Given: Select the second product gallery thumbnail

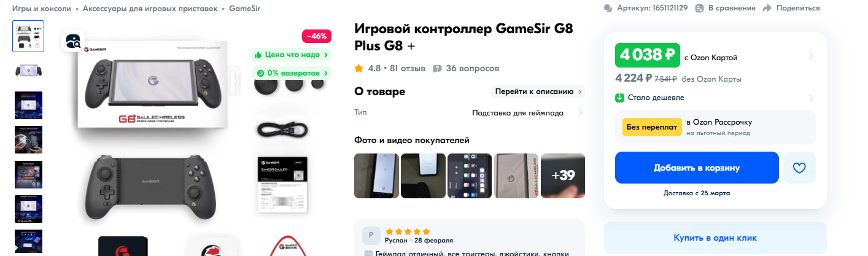Looking at the screenshot, I should pos(28,71).
